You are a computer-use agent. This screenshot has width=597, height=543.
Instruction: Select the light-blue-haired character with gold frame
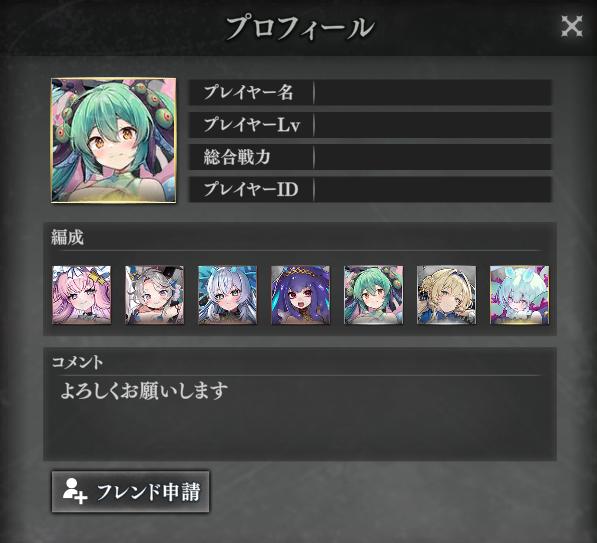click(x=519, y=295)
